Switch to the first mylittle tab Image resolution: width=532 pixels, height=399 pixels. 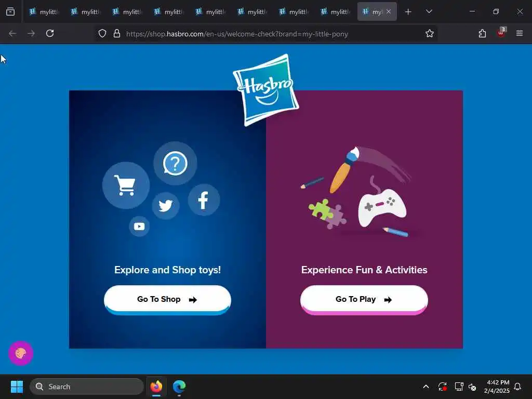(44, 12)
